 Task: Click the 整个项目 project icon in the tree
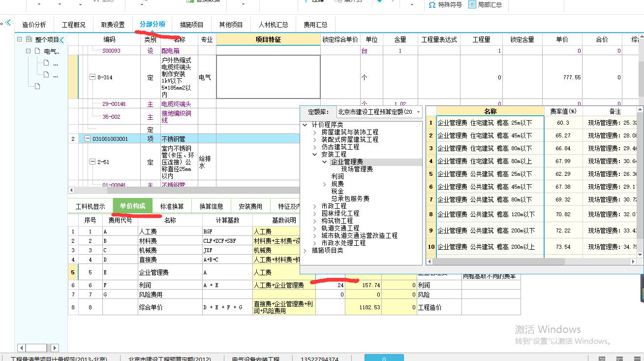29,39
